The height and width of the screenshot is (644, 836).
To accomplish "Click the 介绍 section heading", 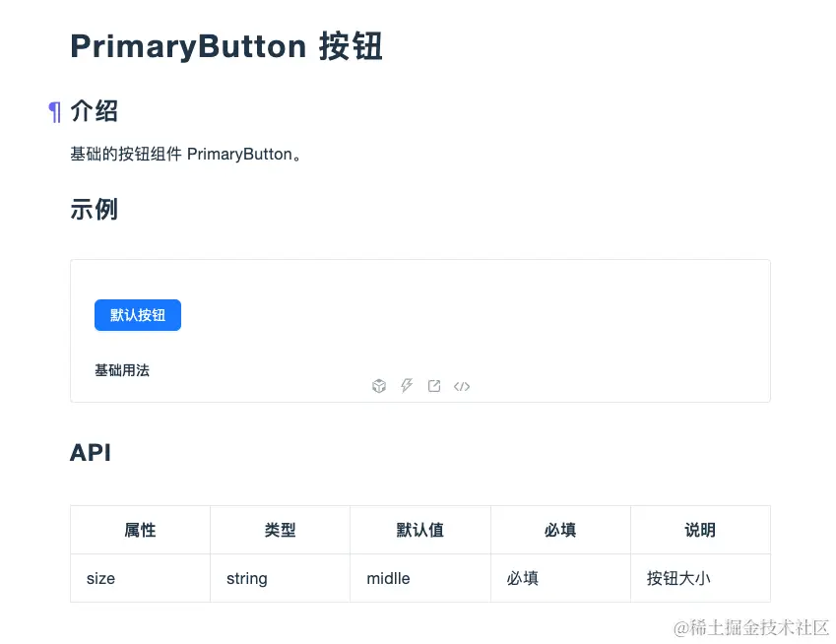I will (x=95, y=111).
